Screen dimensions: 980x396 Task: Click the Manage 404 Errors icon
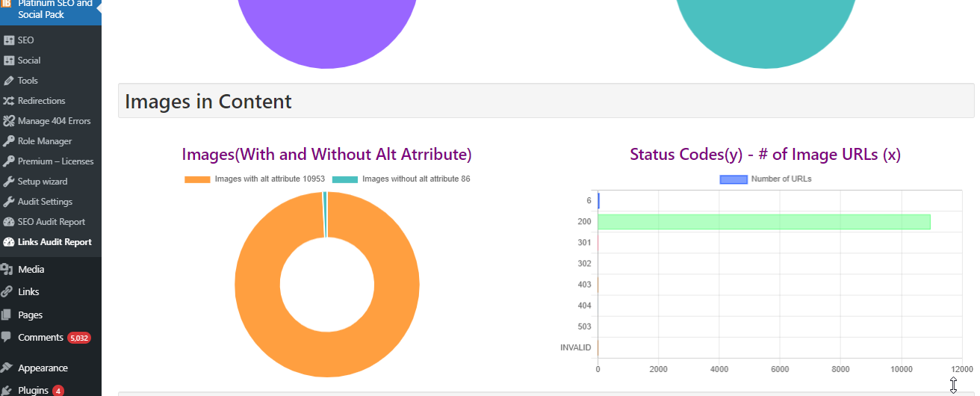point(9,121)
